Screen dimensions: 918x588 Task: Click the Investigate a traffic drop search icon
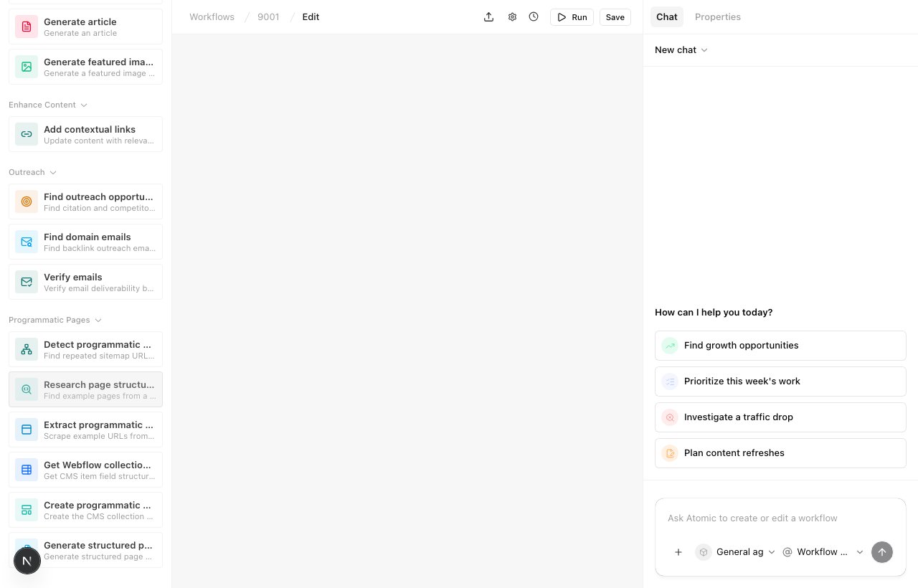tap(670, 417)
